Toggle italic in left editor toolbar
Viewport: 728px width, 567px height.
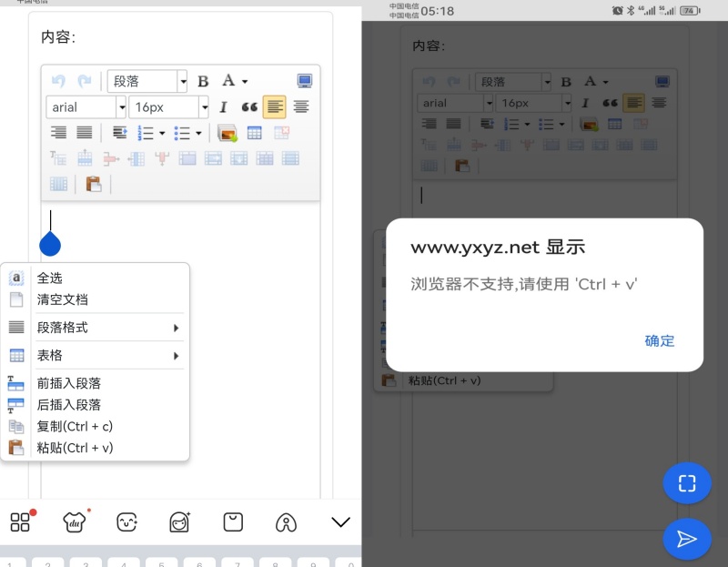(x=223, y=107)
